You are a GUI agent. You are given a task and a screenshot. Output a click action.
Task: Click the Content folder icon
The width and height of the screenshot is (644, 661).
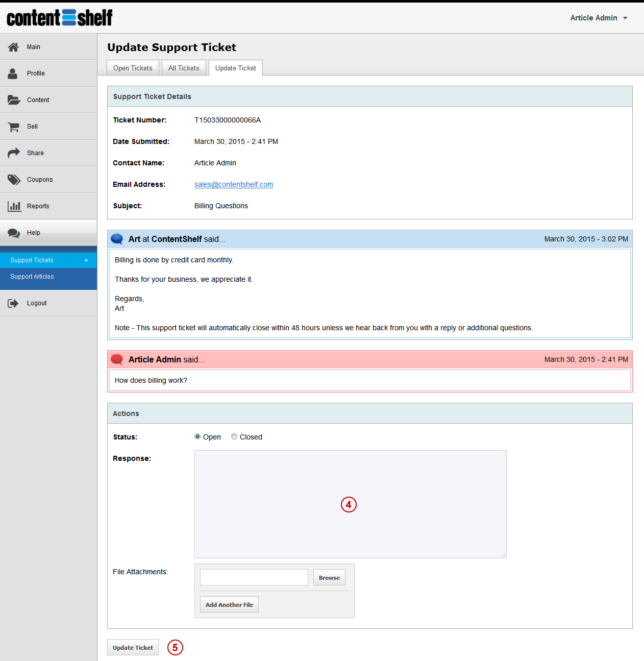[x=14, y=100]
